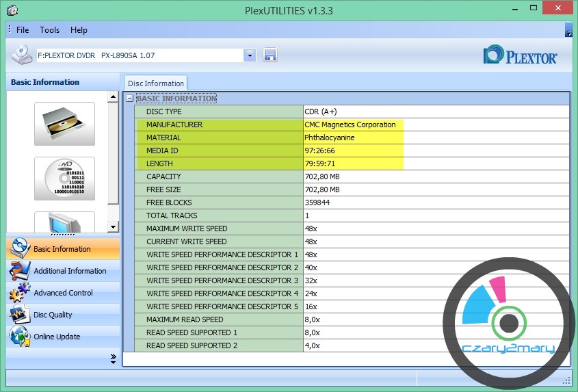Open the Tools menu

point(49,30)
